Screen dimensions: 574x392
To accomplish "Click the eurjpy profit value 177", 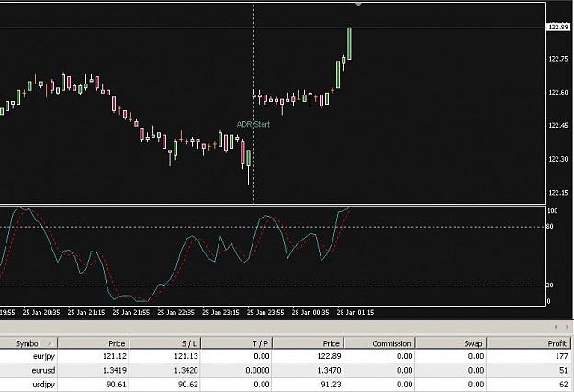I will pos(561,356).
